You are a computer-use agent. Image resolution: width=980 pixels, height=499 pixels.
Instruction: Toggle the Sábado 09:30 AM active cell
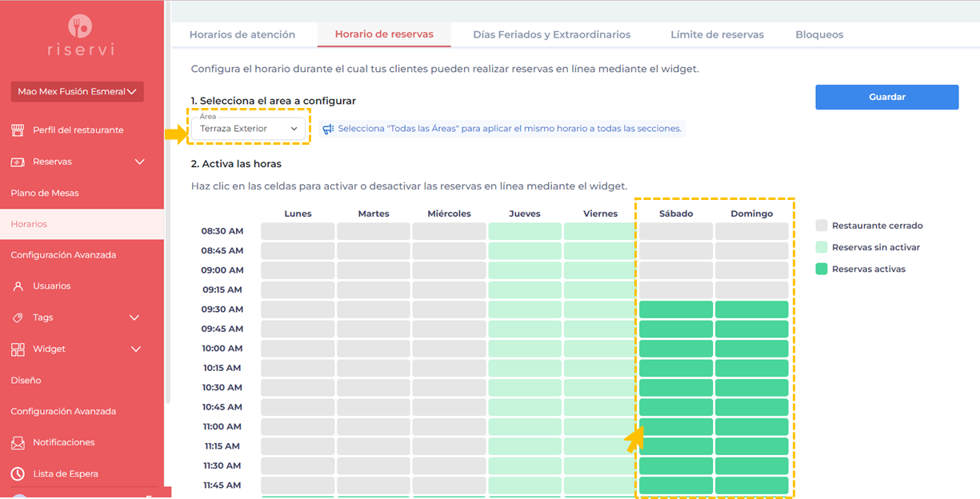click(676, 309)
